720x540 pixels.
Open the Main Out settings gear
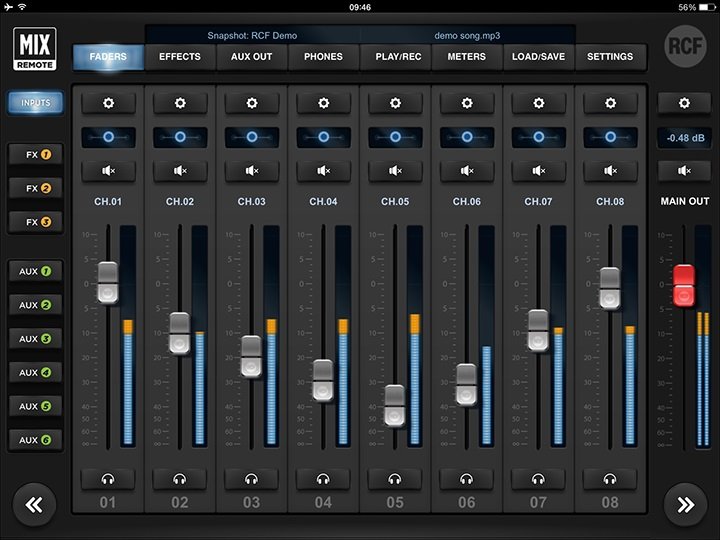point(684,103)
